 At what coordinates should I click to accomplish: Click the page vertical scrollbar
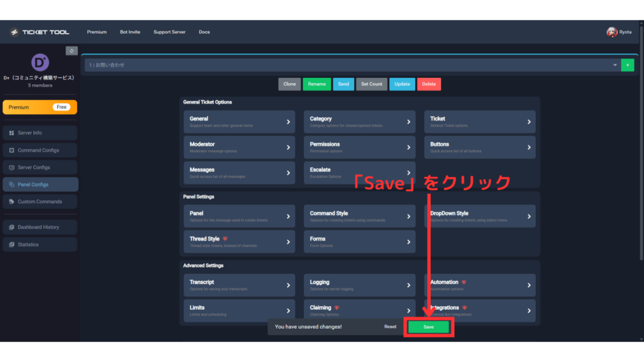pyautogui.click(x=641, y=144)
